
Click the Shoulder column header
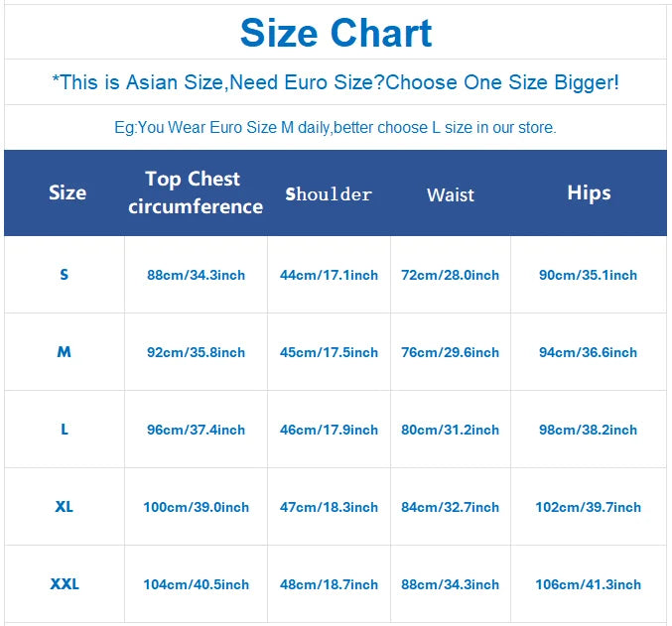pos(329,193)
